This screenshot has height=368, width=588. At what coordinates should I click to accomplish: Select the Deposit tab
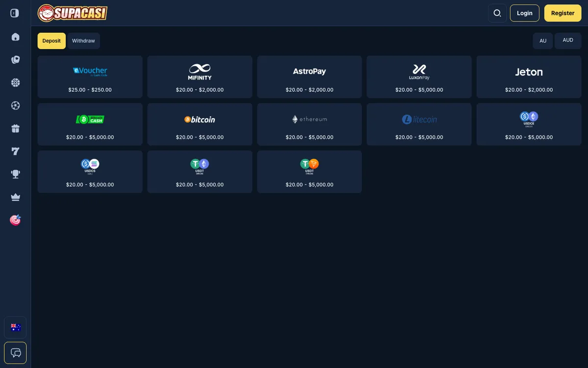coord(51,41)
